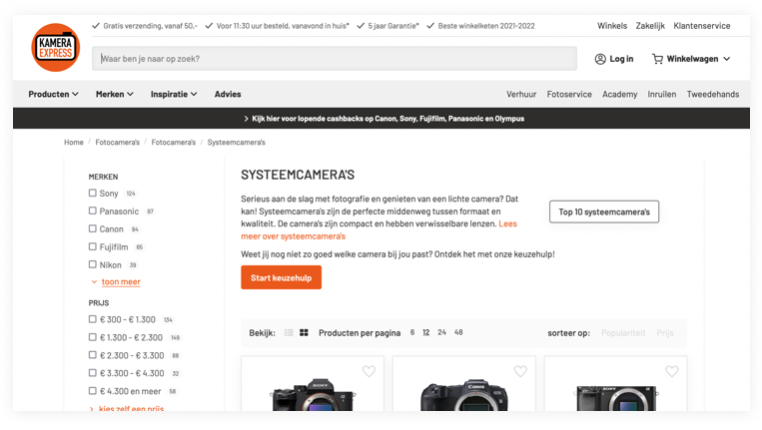The image size is (762, 430).
Task: Open the Producten dropdown menu
Action: coord(53,94)
